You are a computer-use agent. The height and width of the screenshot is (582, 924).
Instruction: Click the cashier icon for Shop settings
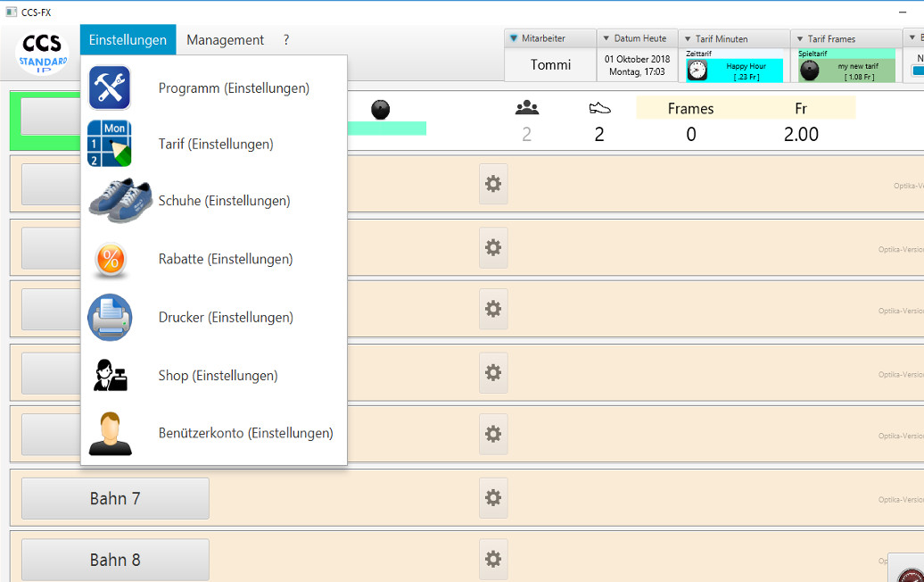coord(110,376)
